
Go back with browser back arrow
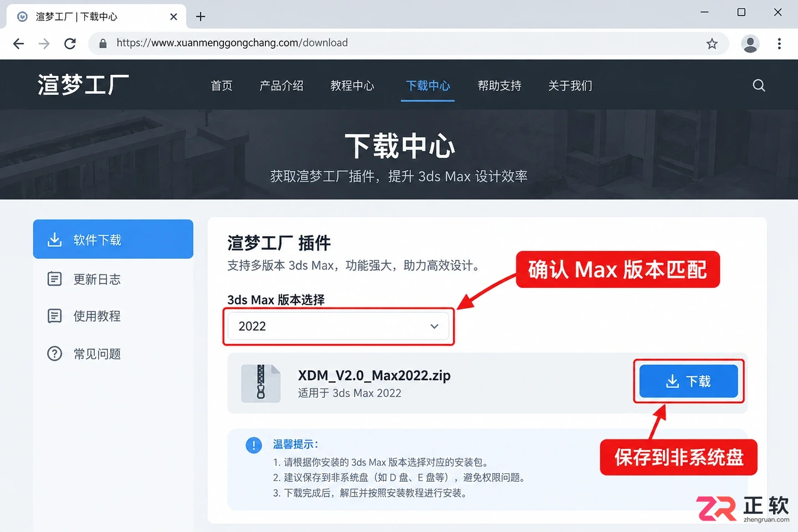tap(18, 43)
